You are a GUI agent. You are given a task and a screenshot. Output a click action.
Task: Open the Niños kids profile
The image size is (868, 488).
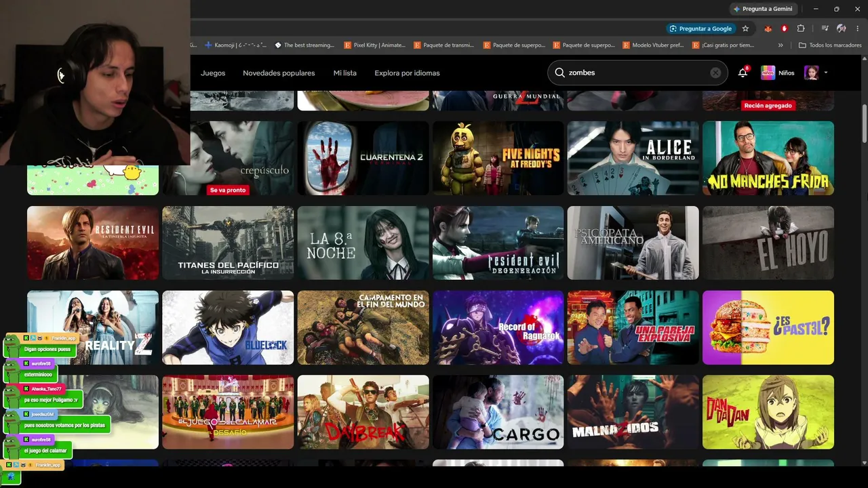pos(777,73)
